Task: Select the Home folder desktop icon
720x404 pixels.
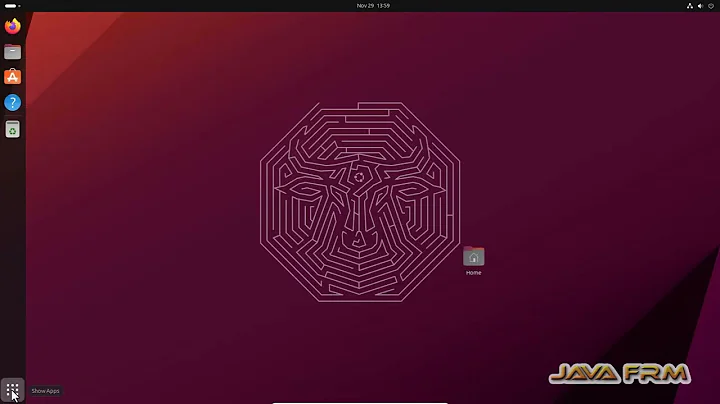Action: click(x=473, y=256)
